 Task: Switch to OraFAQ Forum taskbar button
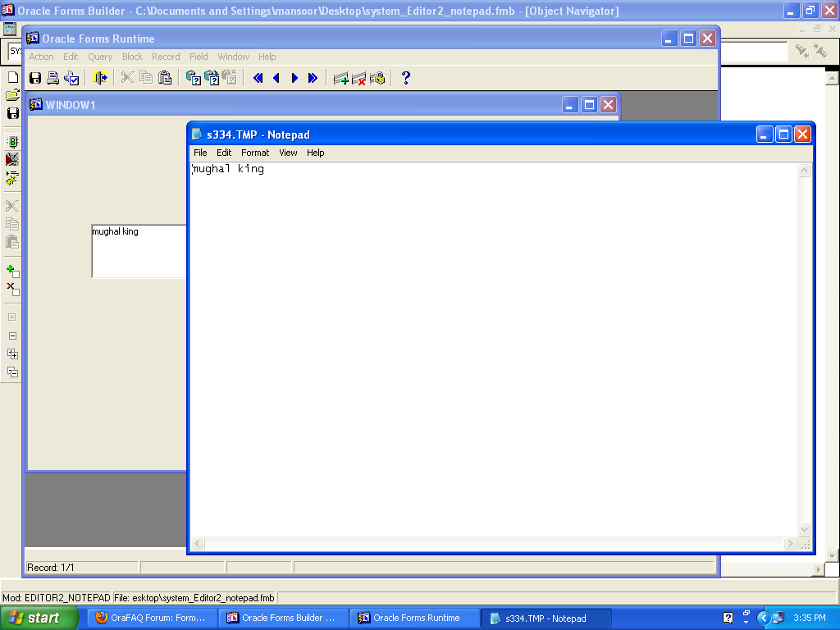pos(153,619)
